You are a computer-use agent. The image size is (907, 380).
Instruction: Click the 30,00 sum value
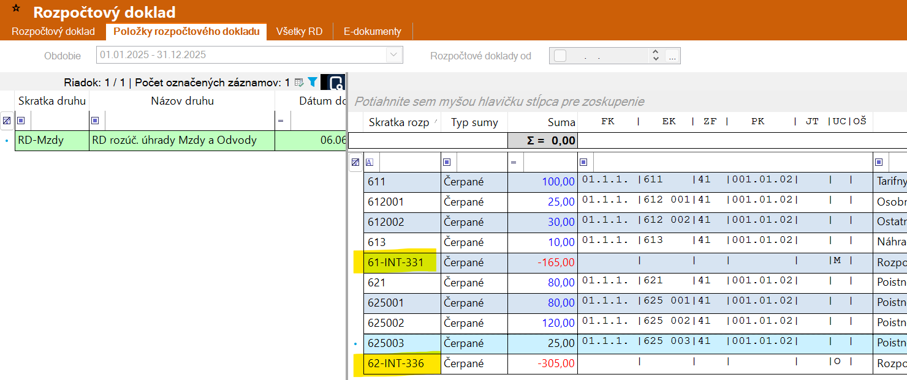(560, 222)
